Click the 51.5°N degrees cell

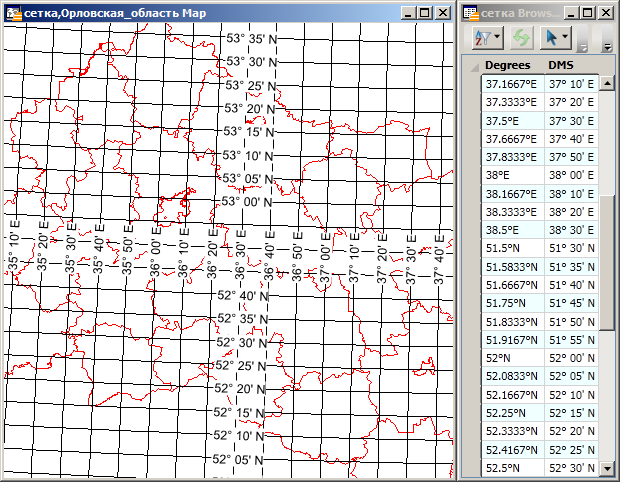tap(513, 247)
